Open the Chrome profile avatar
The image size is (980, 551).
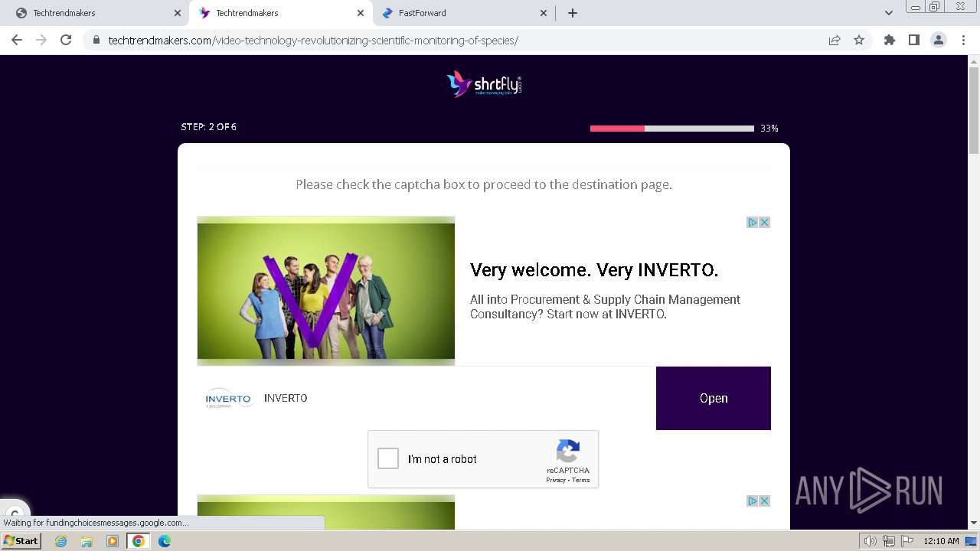tap(938, 40)
